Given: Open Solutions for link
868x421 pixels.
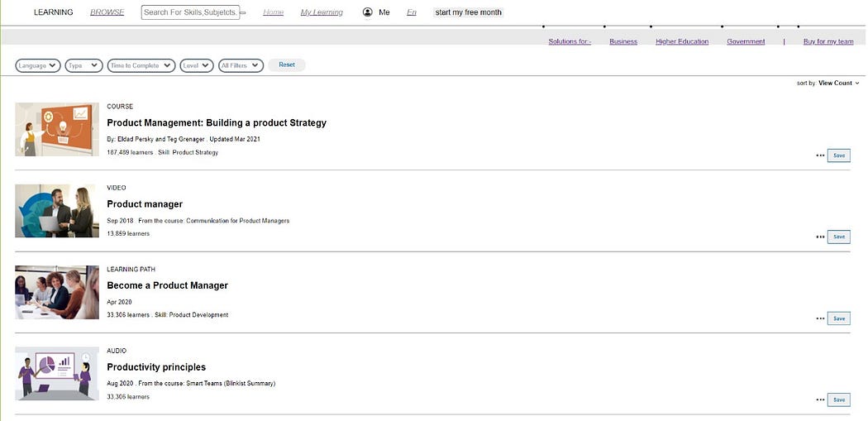Looking at the screenshot, I should [x=570, y=41].
